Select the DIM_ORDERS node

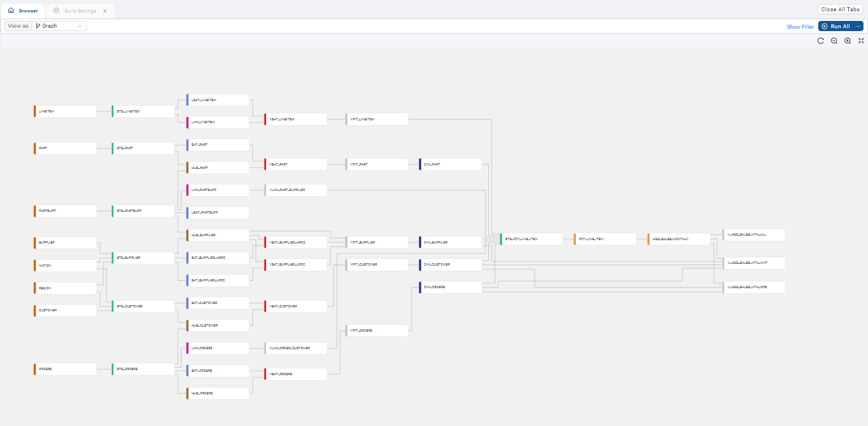[450, 287]
